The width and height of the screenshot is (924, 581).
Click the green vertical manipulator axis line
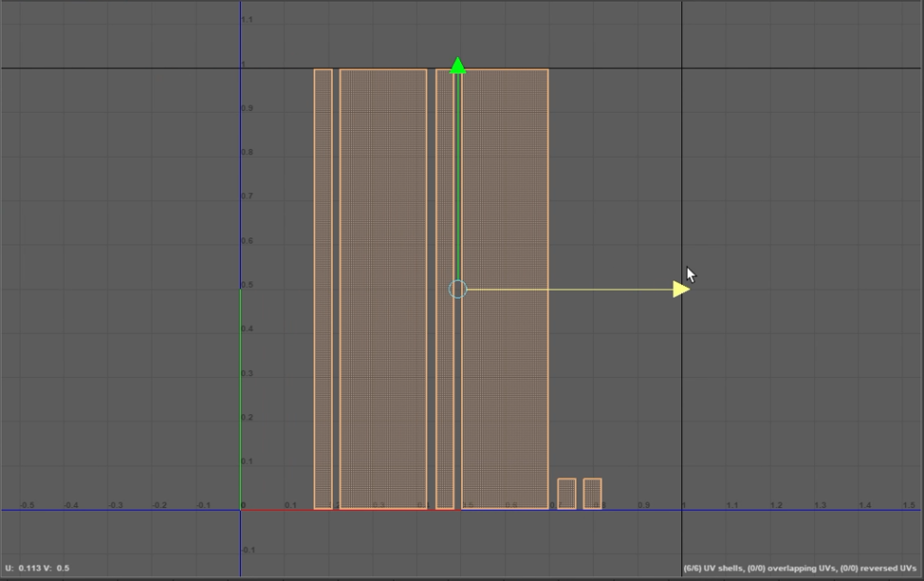pyautogui.click(x=457, y=180)
